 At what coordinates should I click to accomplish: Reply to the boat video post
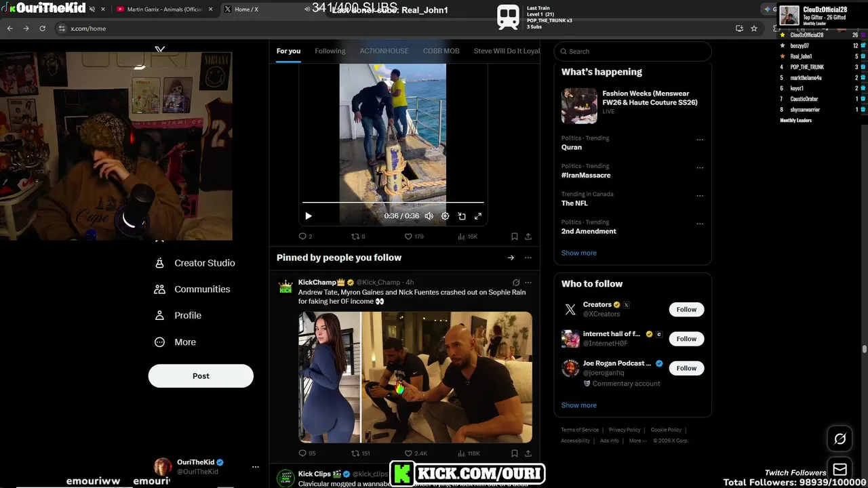pyautogui.click(x=305, y=237)
